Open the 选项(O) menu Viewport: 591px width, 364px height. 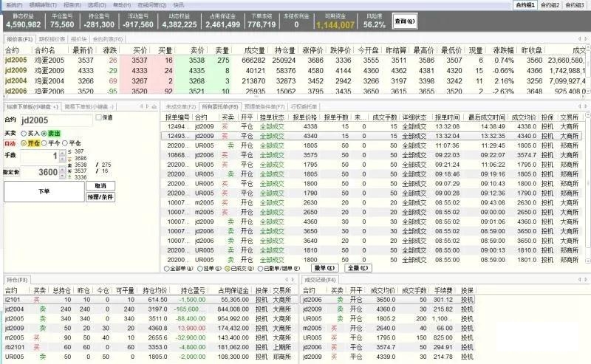point(97,5)
